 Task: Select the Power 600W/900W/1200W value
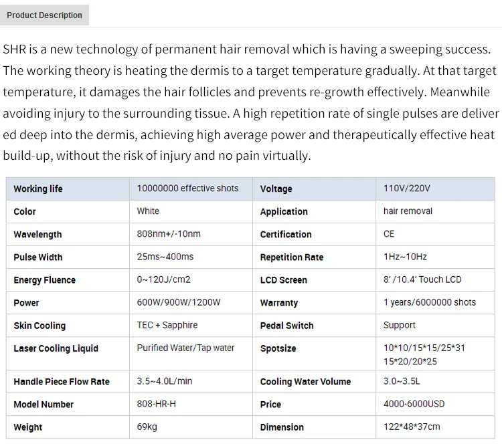(178, 302)
